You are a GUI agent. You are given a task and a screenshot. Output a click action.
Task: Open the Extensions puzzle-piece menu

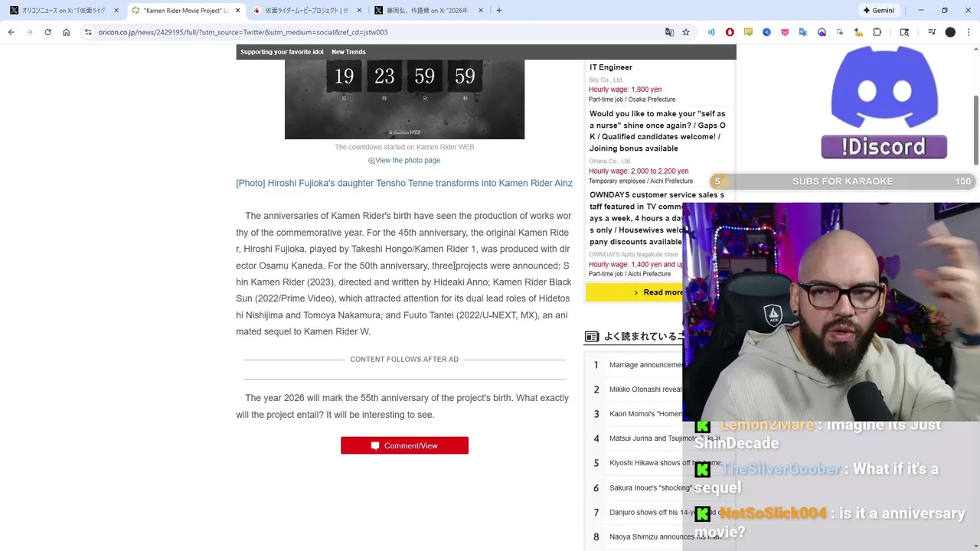click(x=877, y=32)
